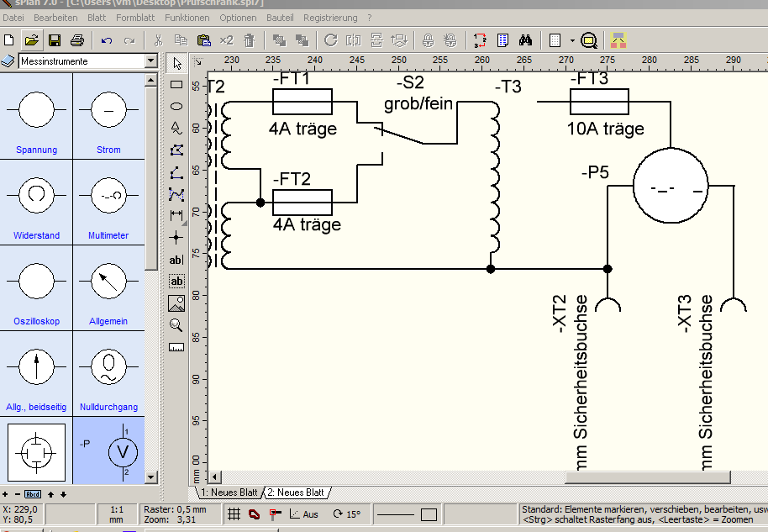Image resolution: width=768 pixels, height=532 pixels.
Task: Open the line style selector in status bar
Action: [396, 515]
